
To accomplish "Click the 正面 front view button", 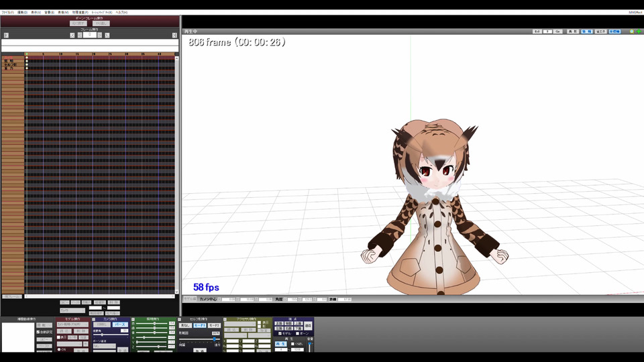I will tap(279, 323).
